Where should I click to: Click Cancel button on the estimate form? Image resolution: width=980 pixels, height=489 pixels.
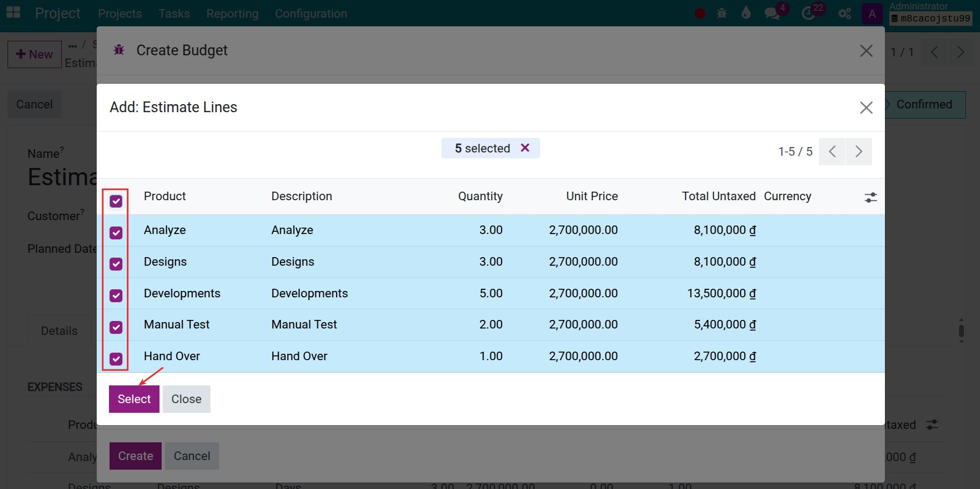[34, 104]
